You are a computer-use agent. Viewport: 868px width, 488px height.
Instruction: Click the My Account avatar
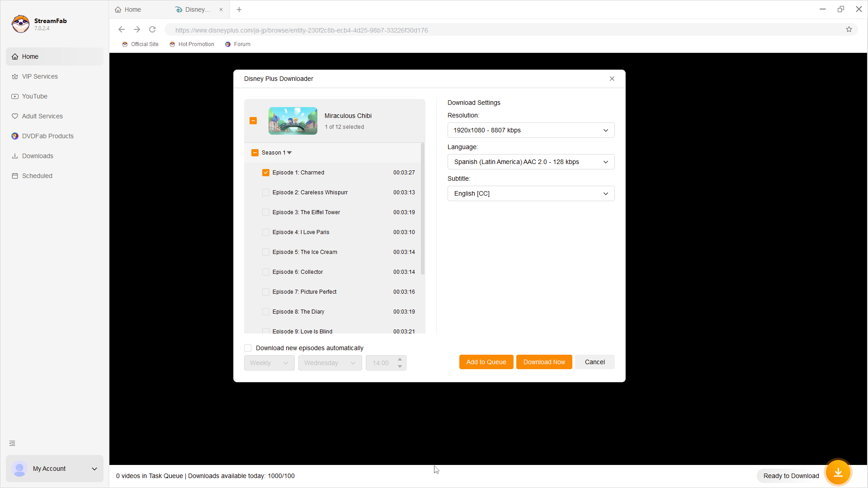pos(19,469)
